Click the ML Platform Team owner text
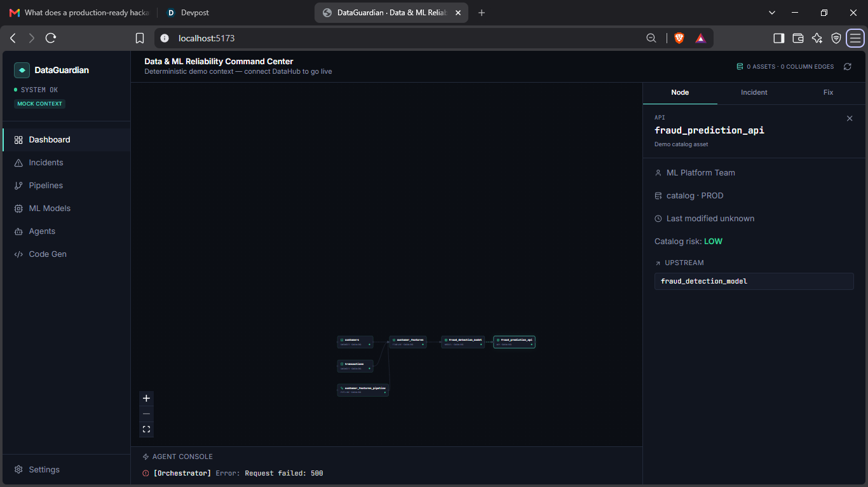This screenshot has width=868, height=487. click(700, 173)
